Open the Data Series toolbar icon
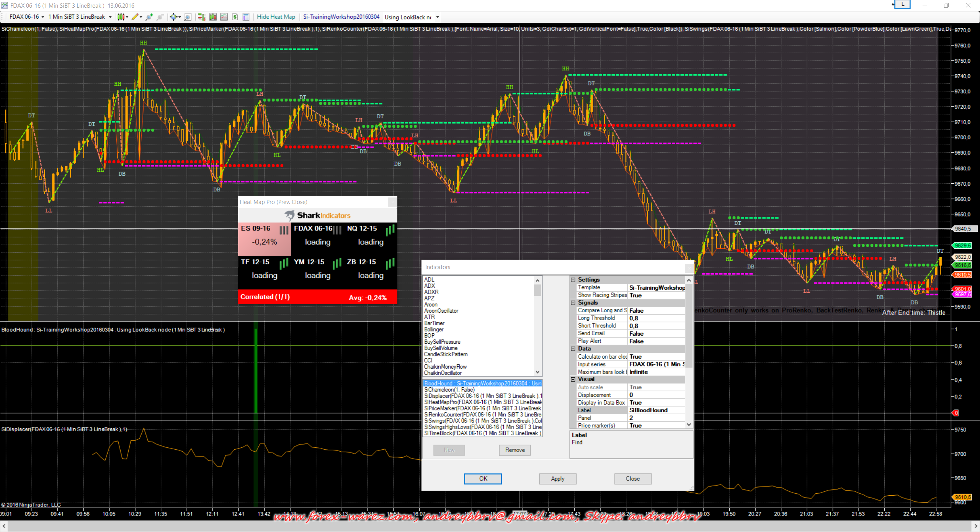Image resolution: width=980 pixels, height=532 pixels. tap(213, 17)
